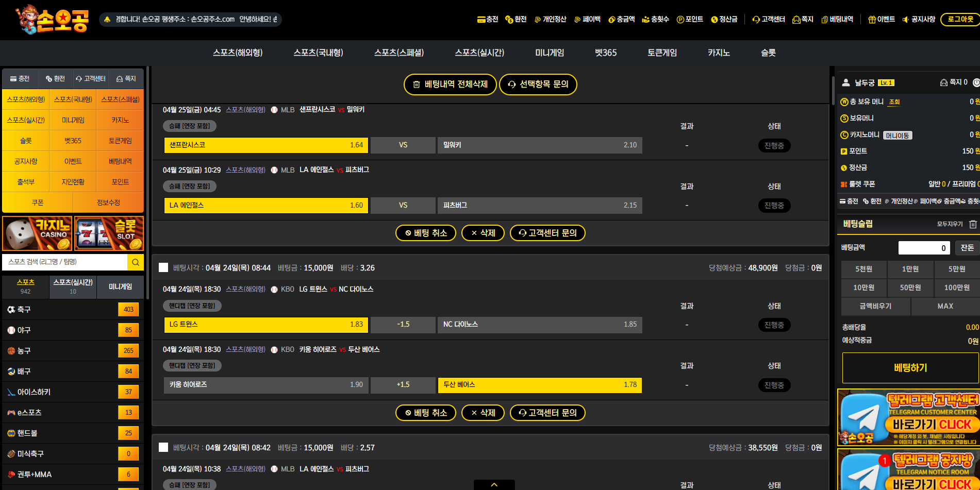Viewport: 980px width, 490px height.
Task: Click the 베팅내역 전체삭제 button
Action: coord(450,85)
